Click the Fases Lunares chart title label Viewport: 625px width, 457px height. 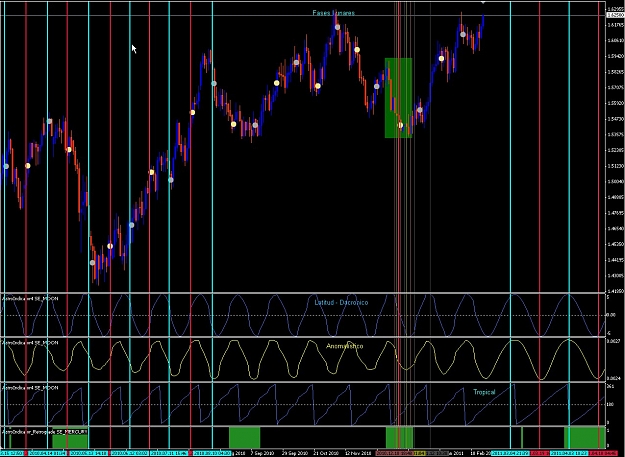333,13
